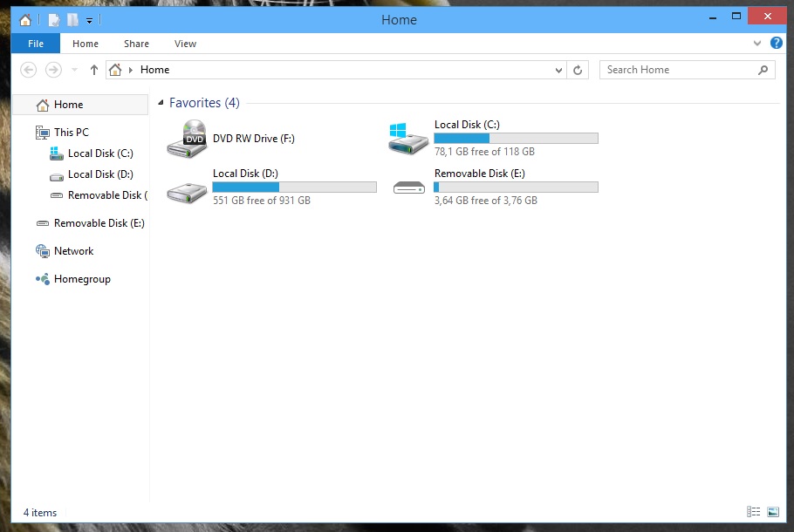Select Local Disk (C:) in navigation pane
This screenshot has width=794, height=532.
100,153
